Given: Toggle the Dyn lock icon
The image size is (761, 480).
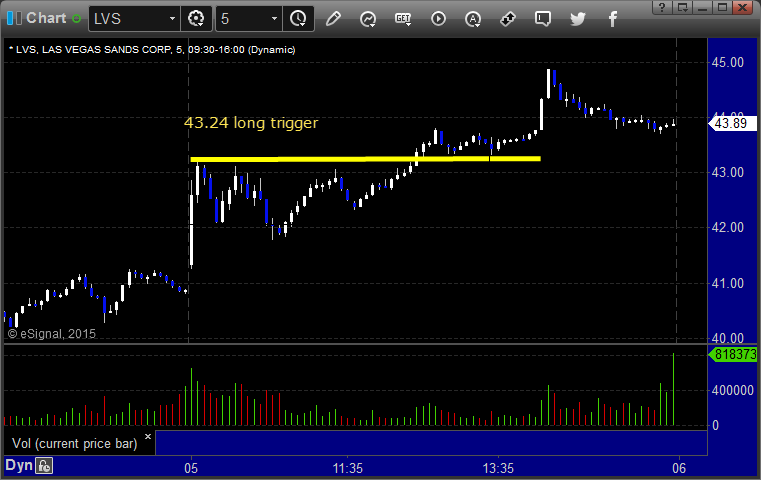Looking at the screenshot, I should 44,466.
